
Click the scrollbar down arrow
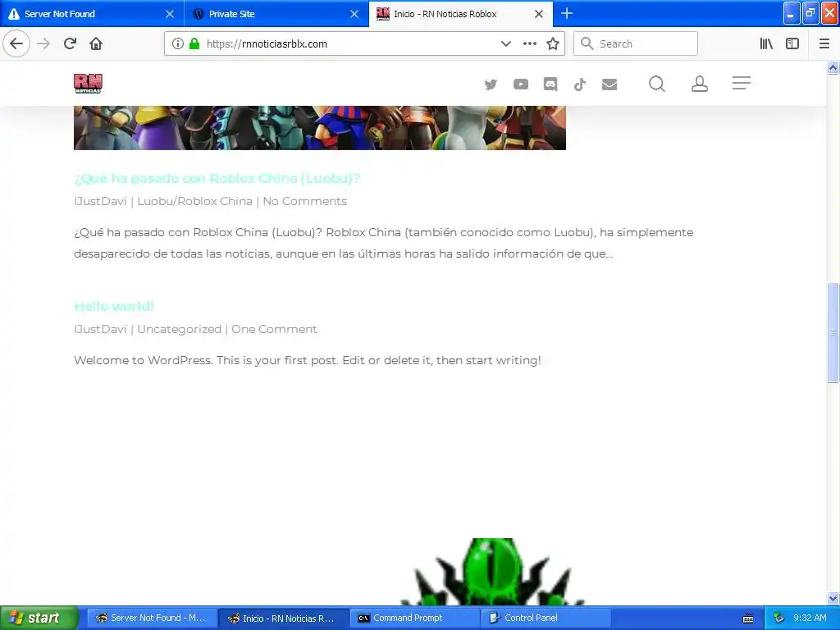pos(833,598)
